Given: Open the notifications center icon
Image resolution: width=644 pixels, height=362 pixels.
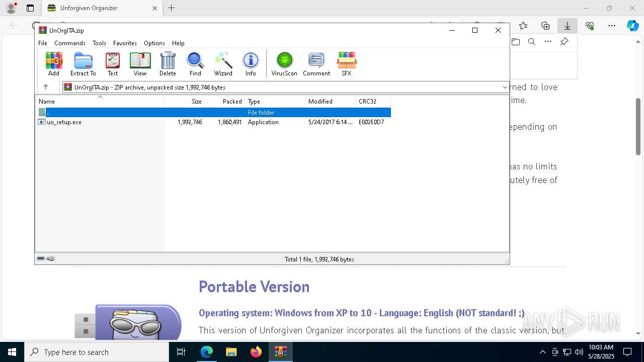Looking at the screenshot, I should (x=627, y=352).
